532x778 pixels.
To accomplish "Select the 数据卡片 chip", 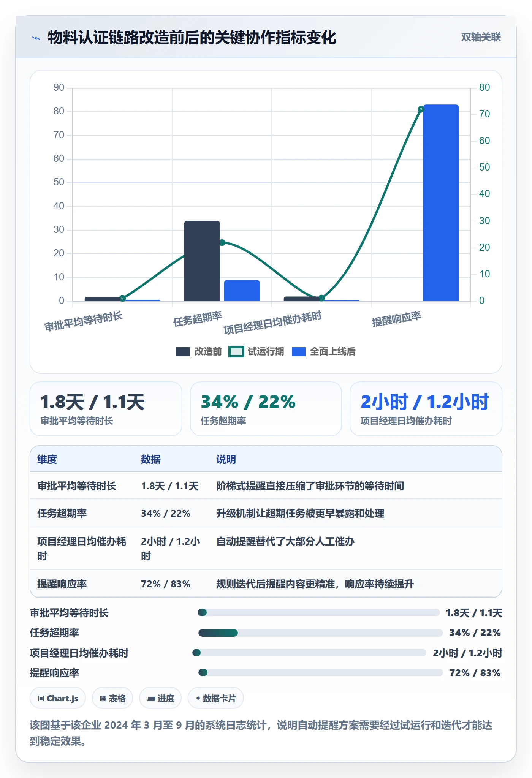I will [216, 698].
